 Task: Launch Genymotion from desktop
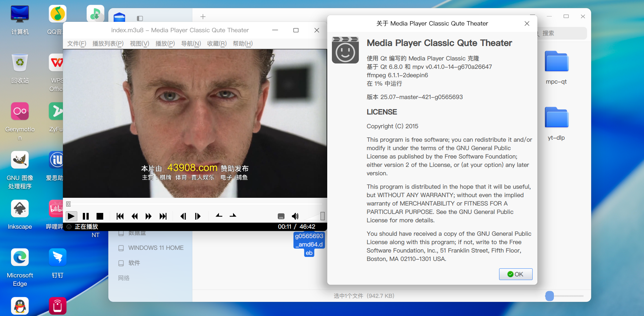coord(20,122)
